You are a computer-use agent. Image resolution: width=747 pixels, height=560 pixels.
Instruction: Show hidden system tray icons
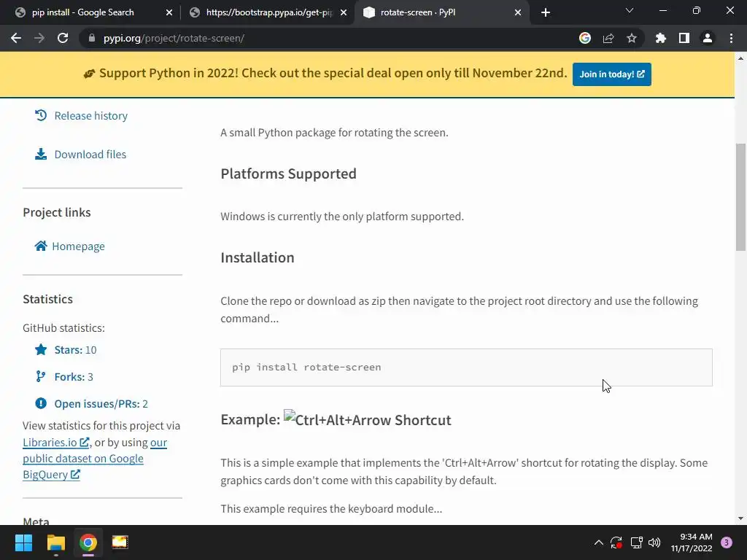[x=599, y=542]
